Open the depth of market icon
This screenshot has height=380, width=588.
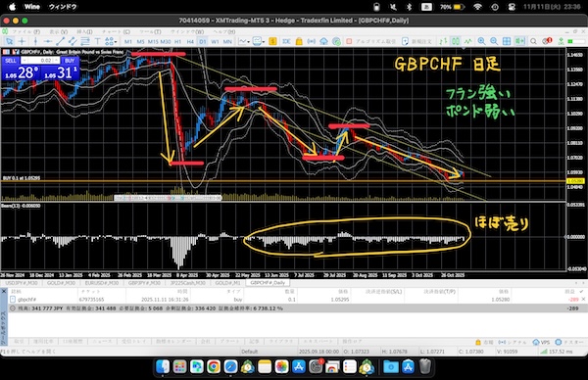click(x=286, y=41)
